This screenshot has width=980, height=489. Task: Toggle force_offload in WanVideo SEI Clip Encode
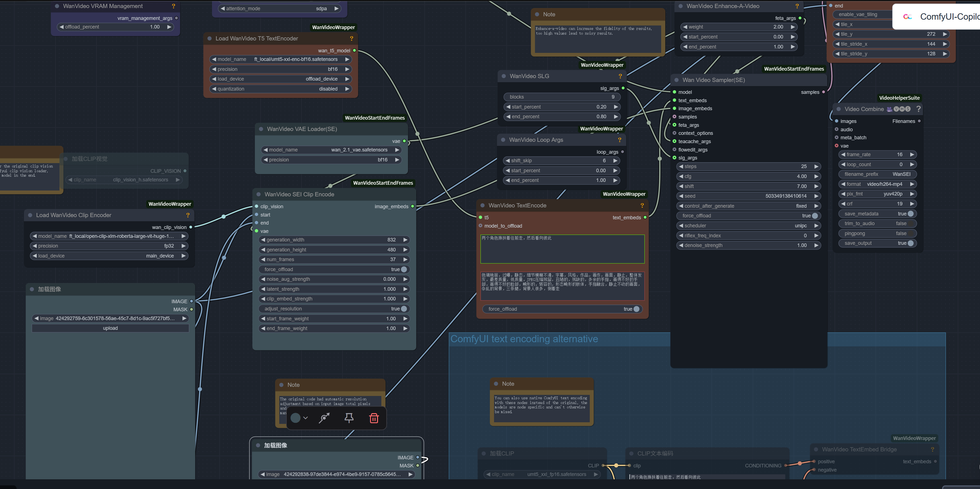pos(404,269)
